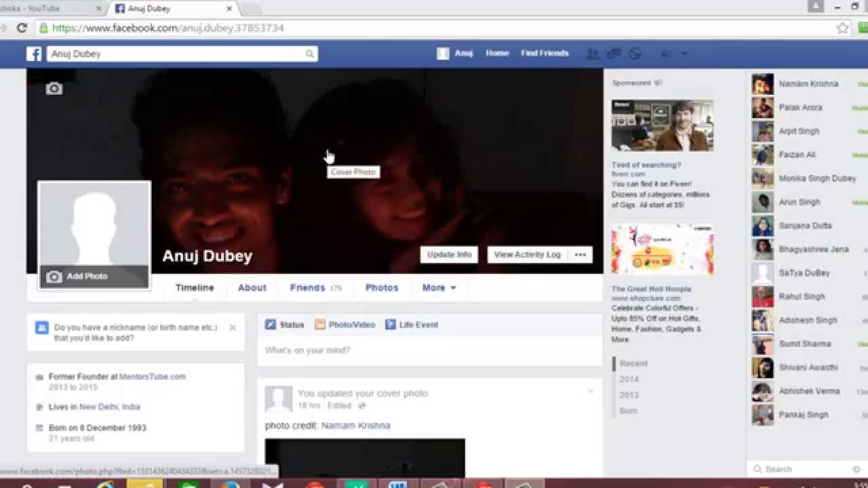The height and width of the screenshot is (488, 868).
Task: Open chat sidebar settings gear icon
Action: click(856, 469)
